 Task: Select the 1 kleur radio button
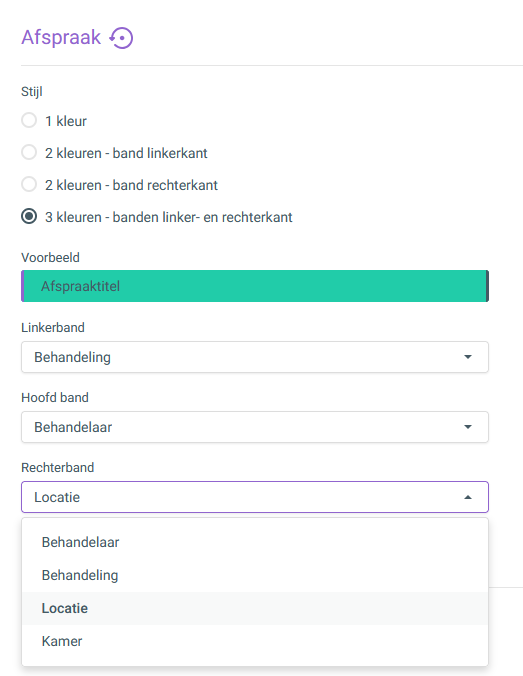(x=29, y=120)
